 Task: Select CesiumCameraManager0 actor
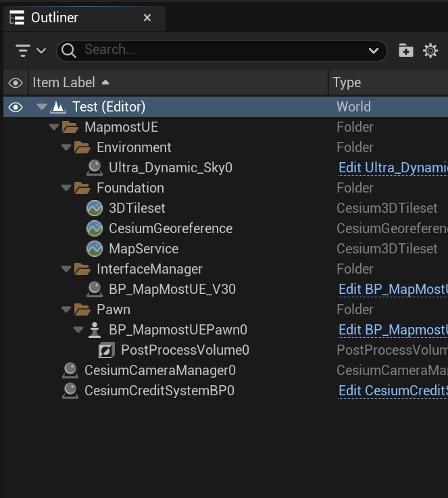point(160,370)
